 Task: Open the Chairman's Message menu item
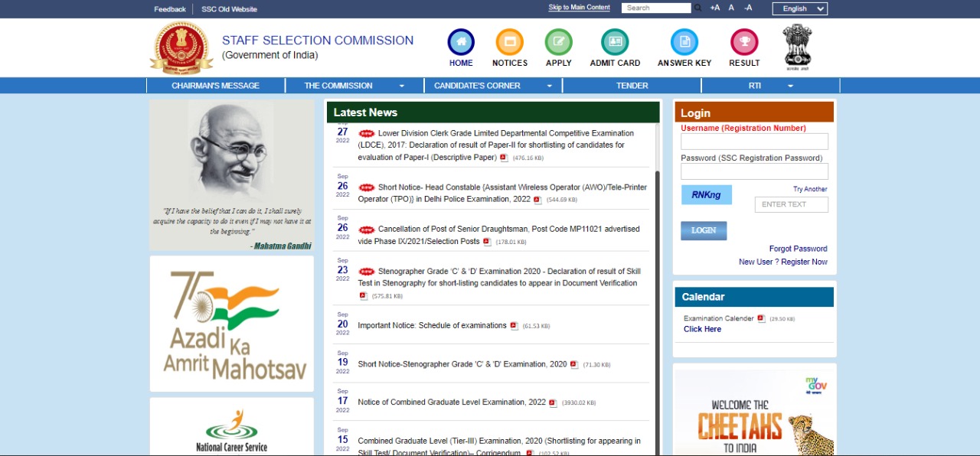pos(215,86)
